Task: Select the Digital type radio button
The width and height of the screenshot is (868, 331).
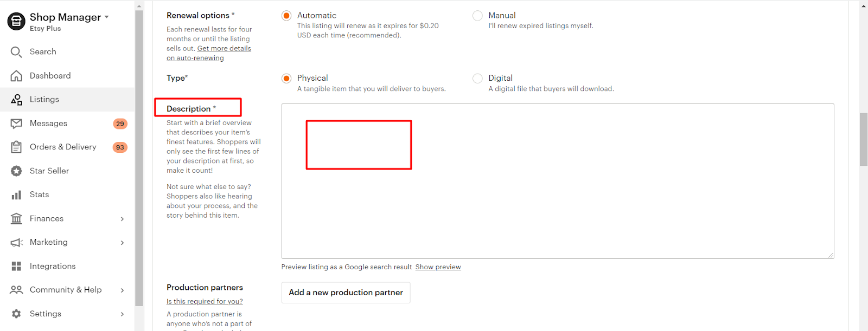Action: [x=477, y=79]
